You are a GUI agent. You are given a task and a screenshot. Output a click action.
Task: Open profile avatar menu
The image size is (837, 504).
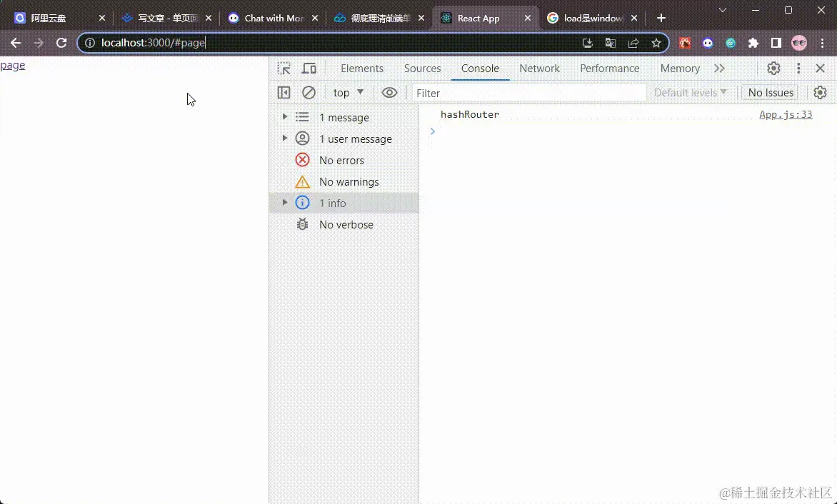coord(799,44)
